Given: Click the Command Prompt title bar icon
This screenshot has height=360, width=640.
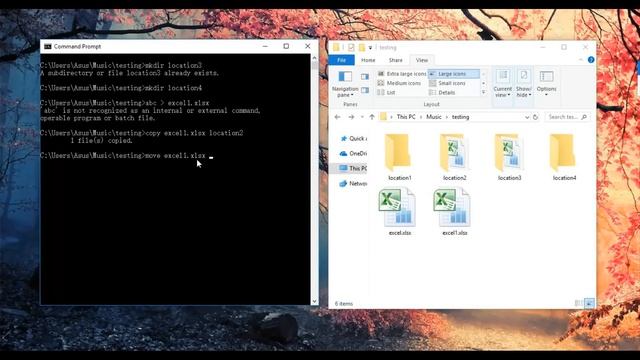Looking at the screenshot, I should (48, 47).
